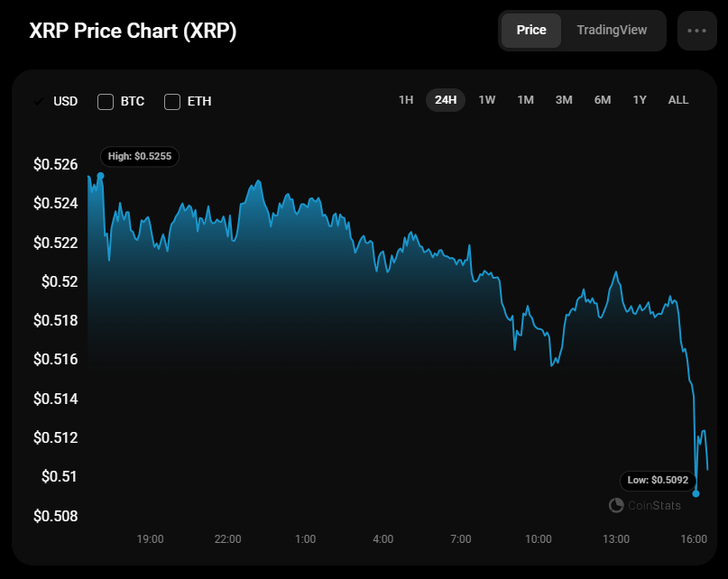Enable the BTC comparison checkbox

click(106, 101)
